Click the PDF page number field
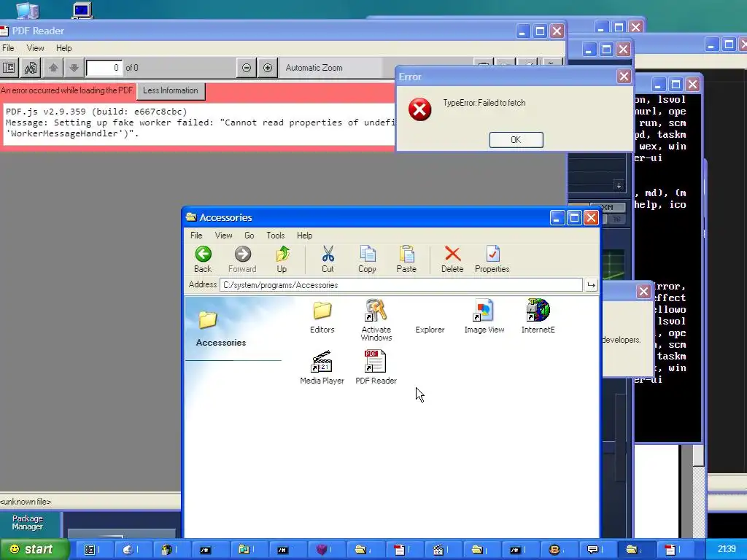This screenshot has width=747, height=560. 104,68
